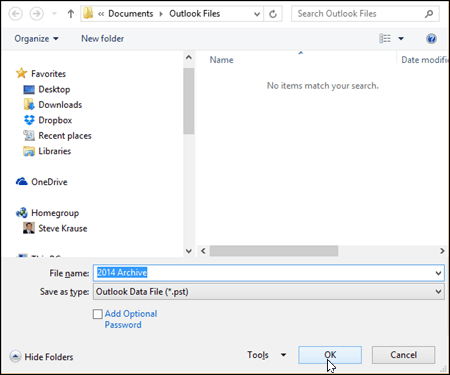The image size is (450, 375).
Task: Create a New folder
Action: tap(103, 39)
